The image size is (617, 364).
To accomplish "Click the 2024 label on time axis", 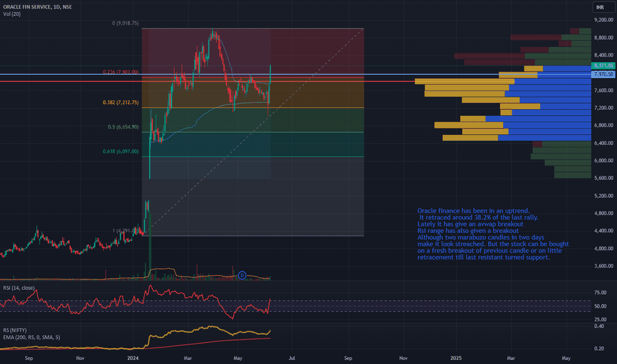I will [133, 358].
